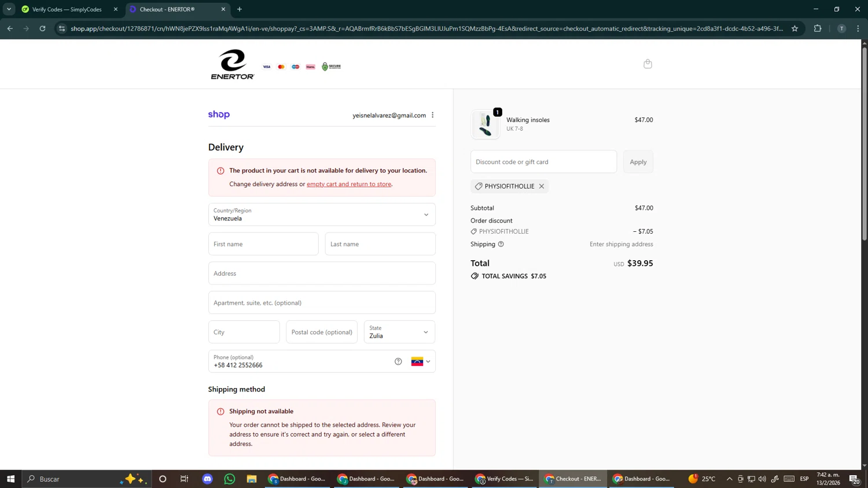Image resolution: width=868 pixels, height=488 pixels.
Task: Click shipping info question mark icon
Action: point(501,244)
